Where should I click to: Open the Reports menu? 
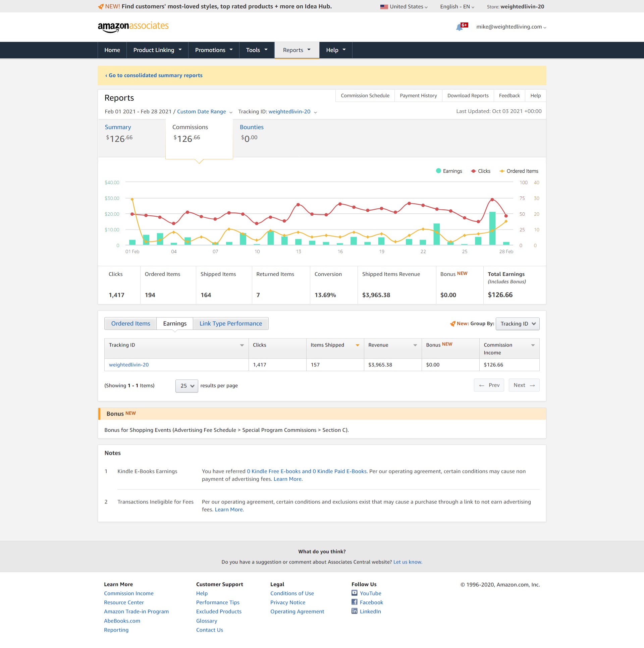coord(297,50)
